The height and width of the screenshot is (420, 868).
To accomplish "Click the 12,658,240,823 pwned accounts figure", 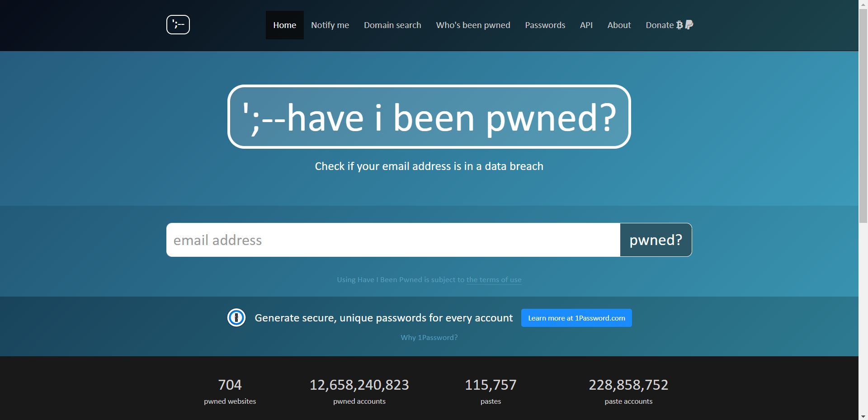I will coord(359,385).
